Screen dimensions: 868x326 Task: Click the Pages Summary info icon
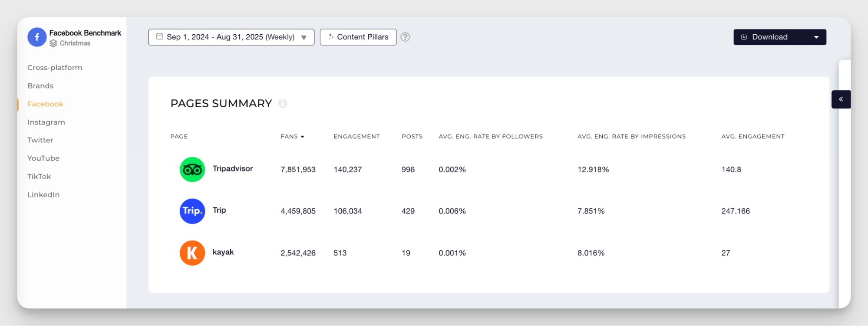pyautogui.click(x=283, y=103)
